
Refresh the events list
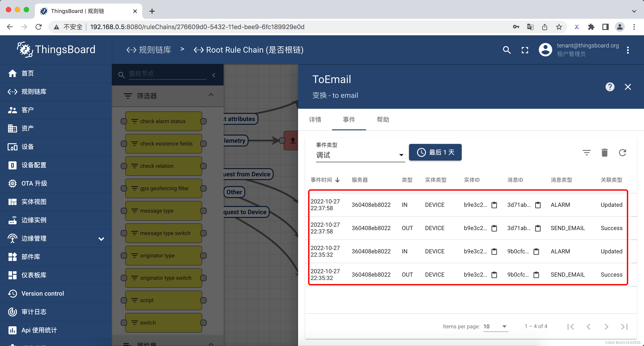(x=623, y=153)
